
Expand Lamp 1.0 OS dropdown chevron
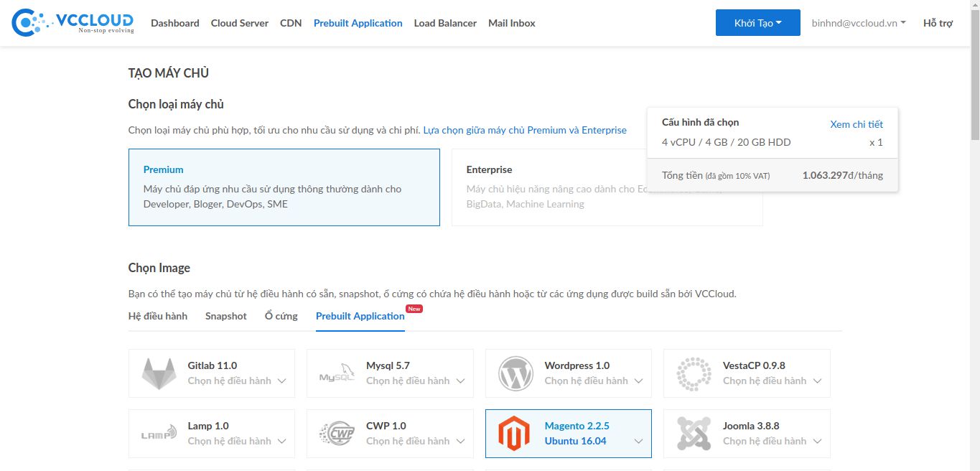[281, 442]
